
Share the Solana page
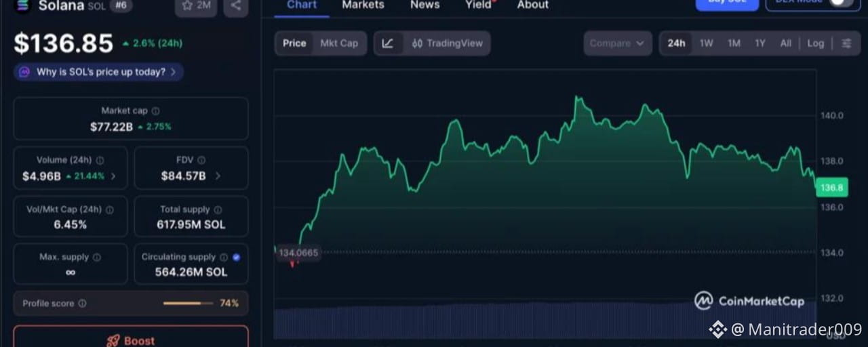pos(235,5)
